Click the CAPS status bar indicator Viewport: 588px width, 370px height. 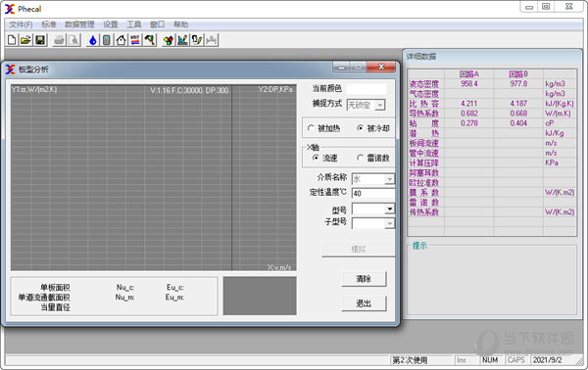[x=516, y=360]
